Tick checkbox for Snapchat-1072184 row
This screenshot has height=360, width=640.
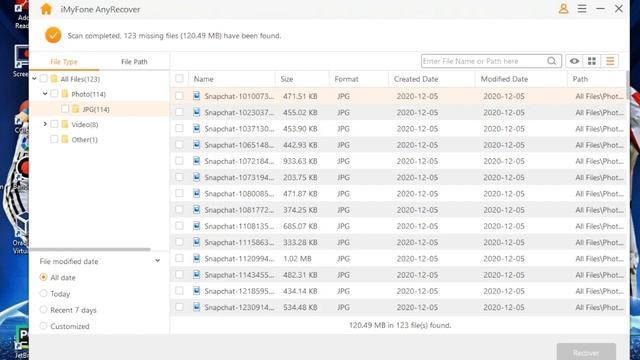point(179,161)
